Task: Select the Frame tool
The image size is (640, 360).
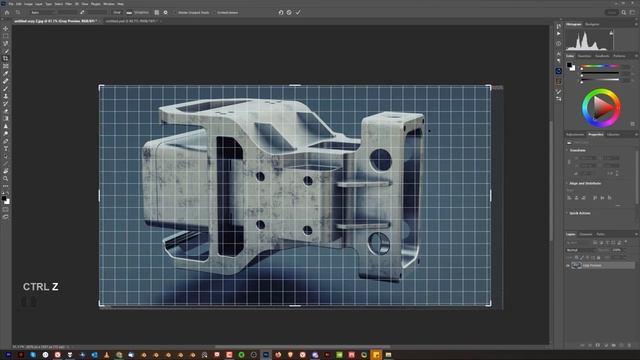Action: pyautogui.click(x=6, y=66)
